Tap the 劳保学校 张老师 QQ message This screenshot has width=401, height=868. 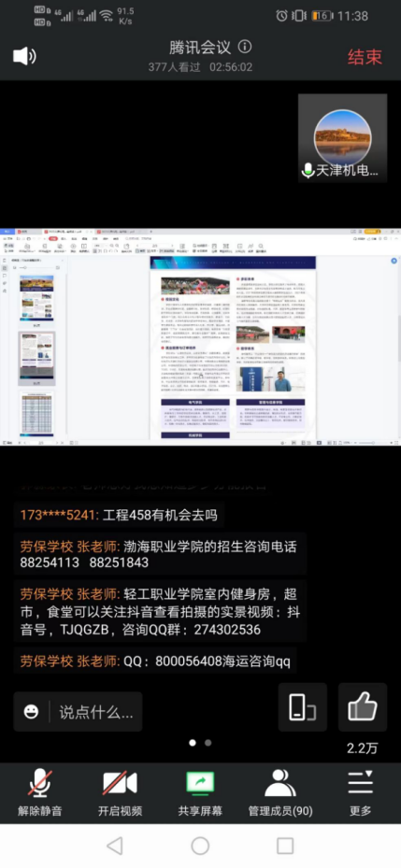155,661
